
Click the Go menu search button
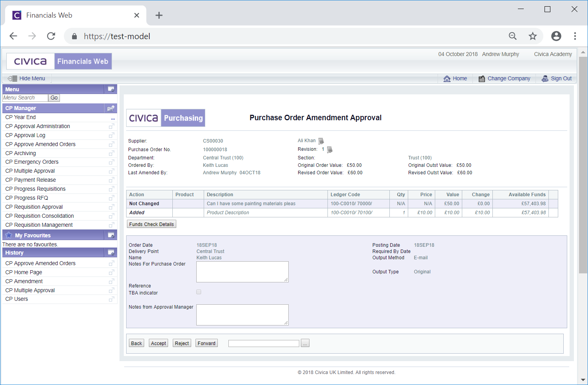[x=54, y=98]
